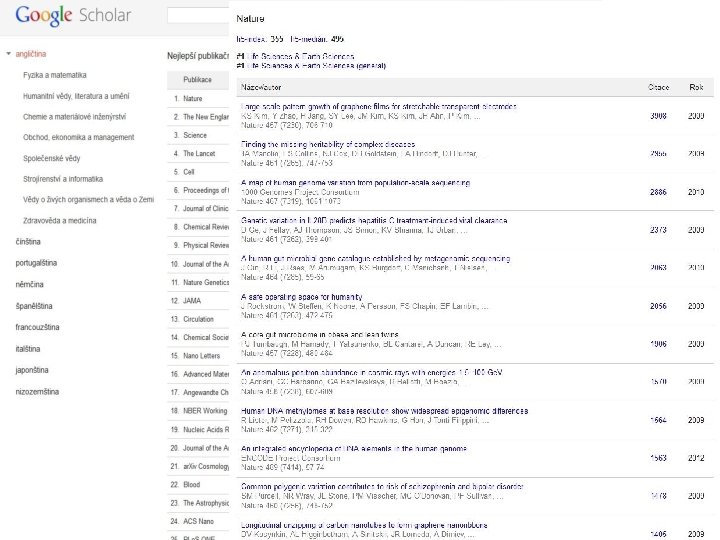
Task: Open citation count 3908 for graphene article
Action: click(658, 116)
